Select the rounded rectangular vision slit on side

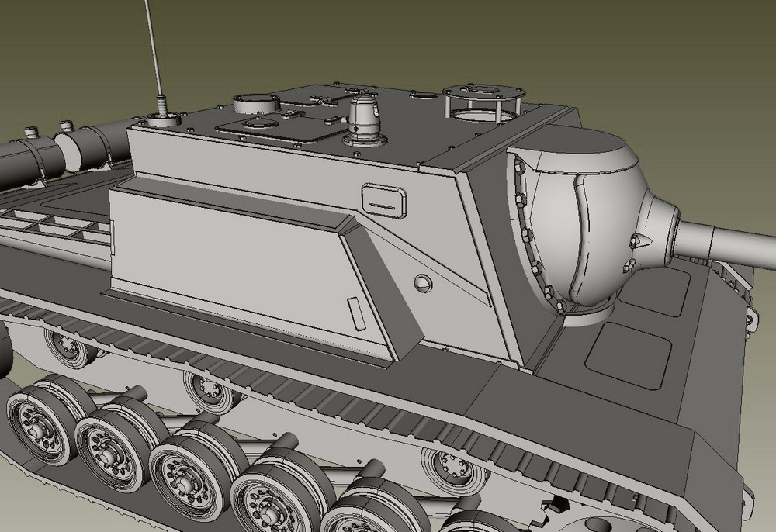(x=385, y=200)
